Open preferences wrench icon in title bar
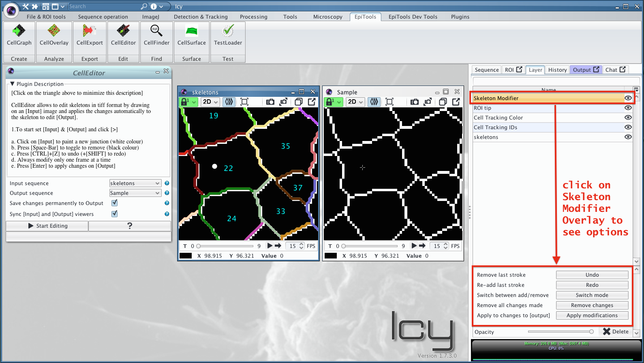The image size is (644, 363). (26, 6)
